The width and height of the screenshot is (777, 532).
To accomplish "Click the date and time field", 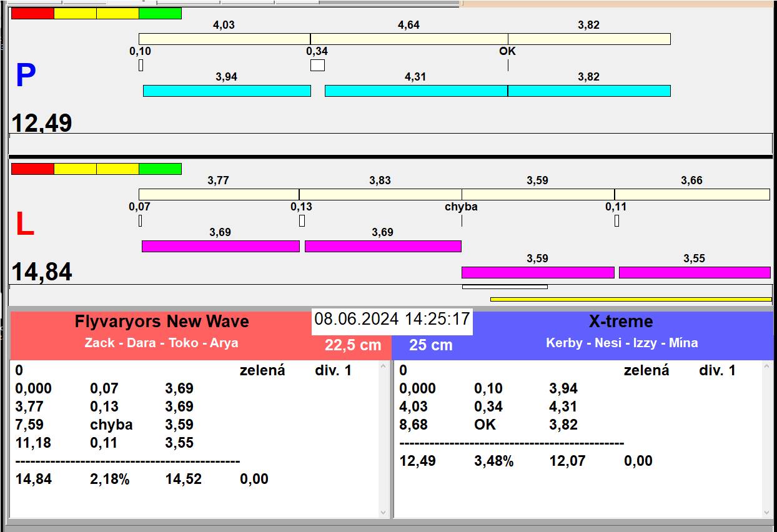I will [x=392, y=320].
